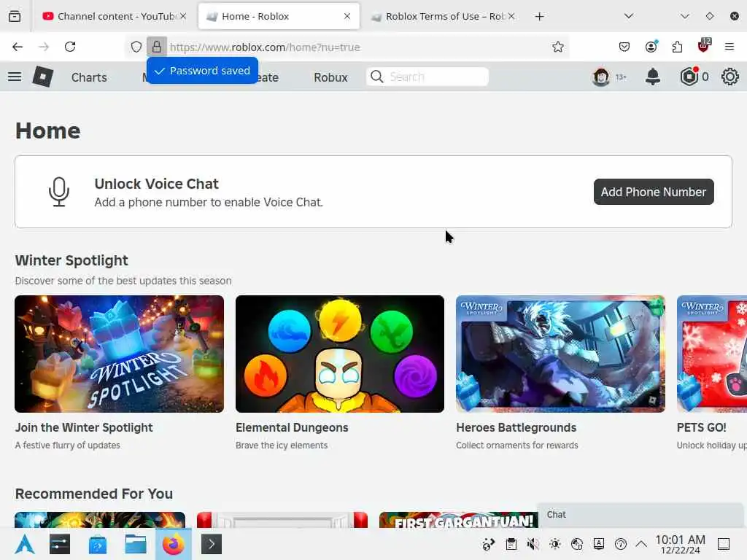Click the 'Winter Spotlight' section heading
This screenshot has width=747, height=560.
point(71,260)
